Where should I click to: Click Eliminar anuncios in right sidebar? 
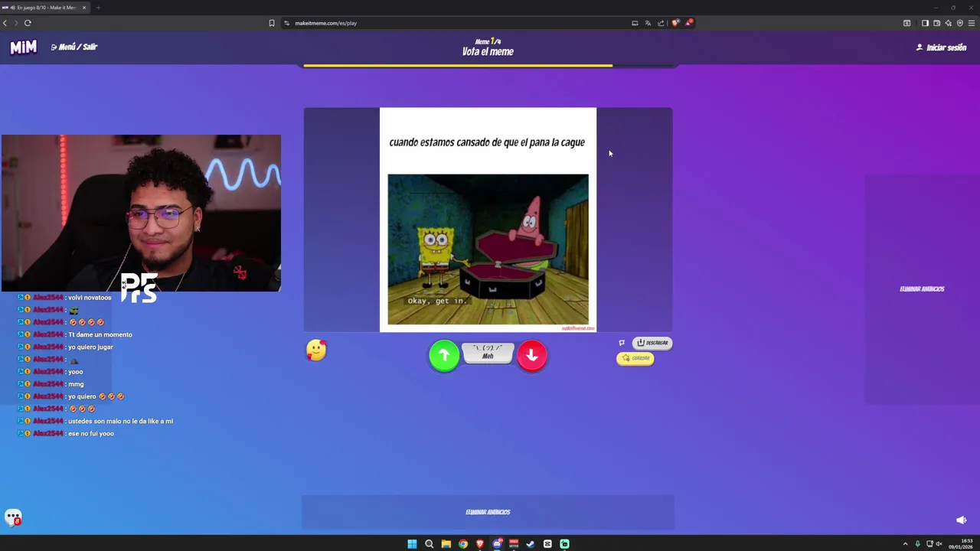pos(922,289)
